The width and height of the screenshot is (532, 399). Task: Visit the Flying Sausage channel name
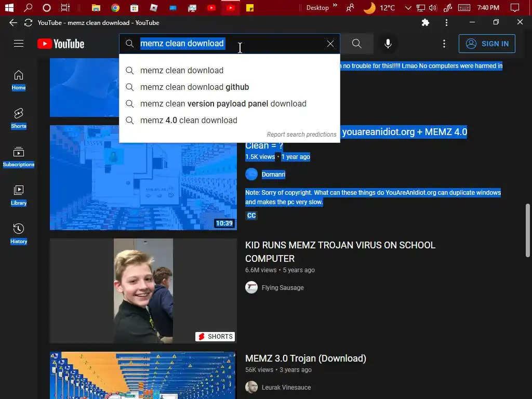click(283, 288)
